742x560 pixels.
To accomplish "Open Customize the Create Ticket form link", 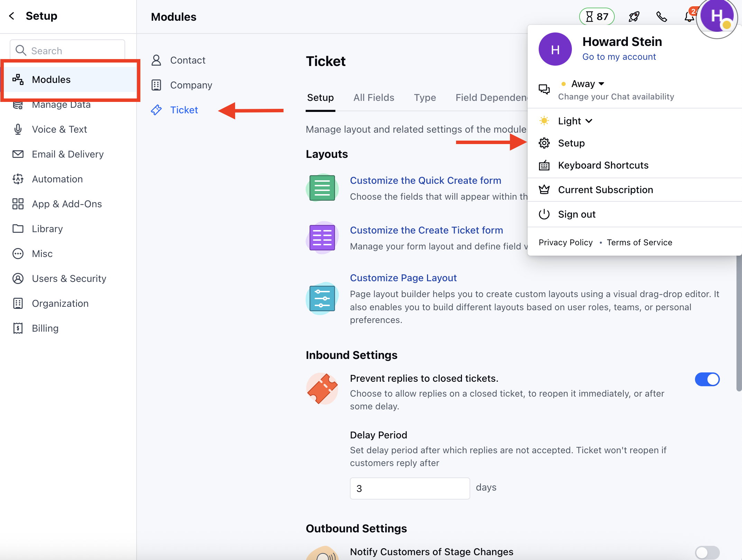I will [x=426, y=230].
